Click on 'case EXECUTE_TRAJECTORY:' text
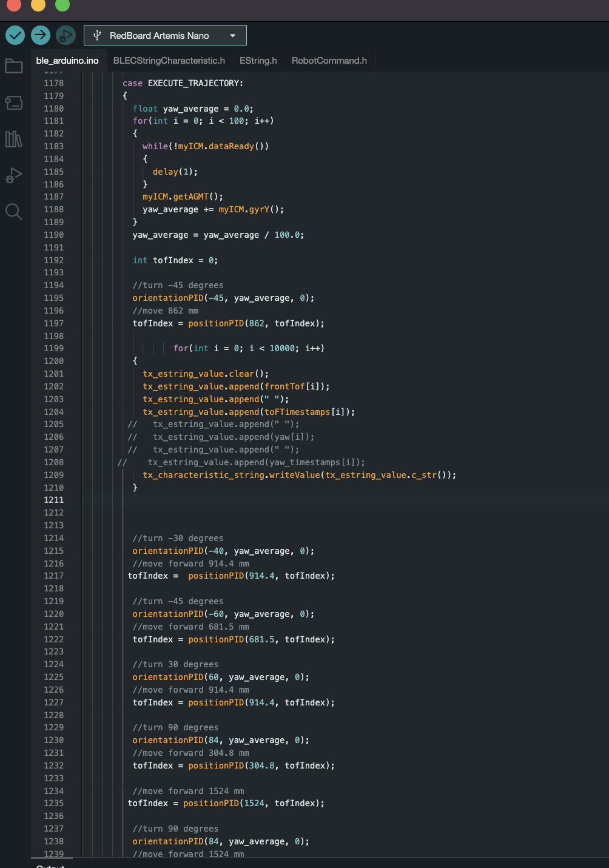The width and height of the screenshot is (609, 868). point(183,83)
